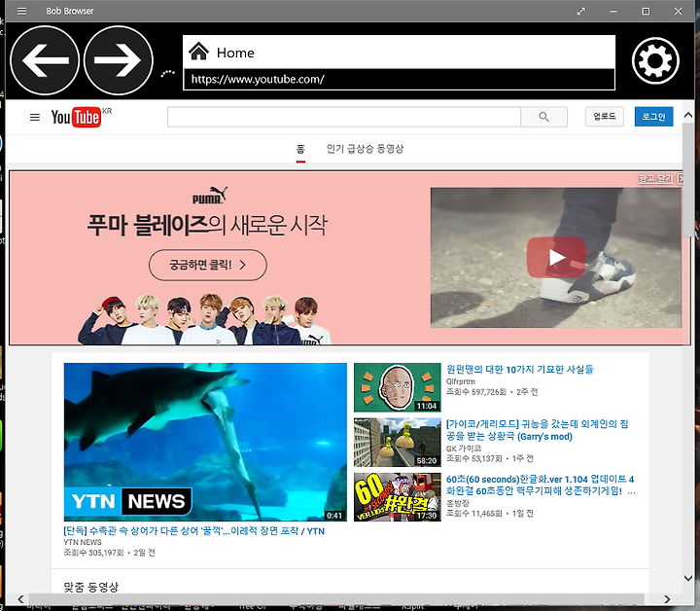The image size is (700, 611).
Task: Go forward with the right arrow button
Action: 119,60
